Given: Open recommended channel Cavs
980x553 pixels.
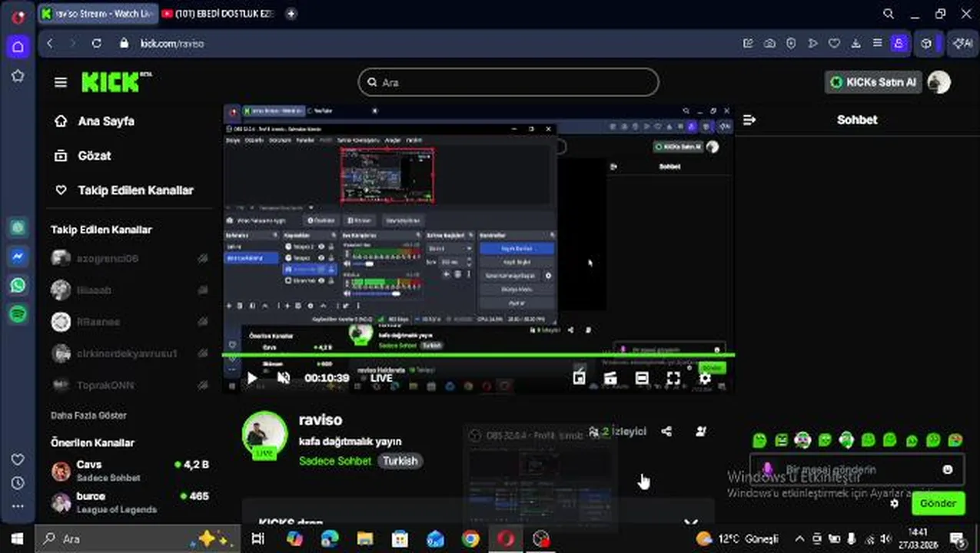Looking at the screenshot, I should [x=129, y=471].
